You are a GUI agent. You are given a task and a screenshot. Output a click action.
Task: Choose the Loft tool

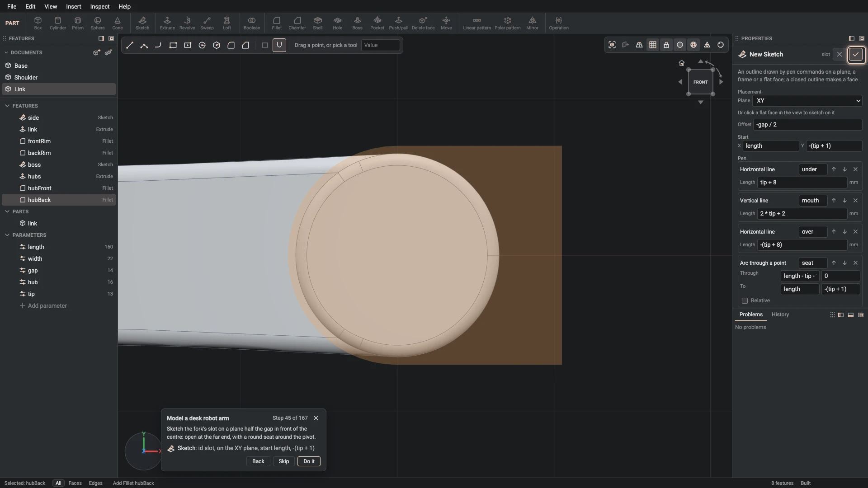click(227, 23)
